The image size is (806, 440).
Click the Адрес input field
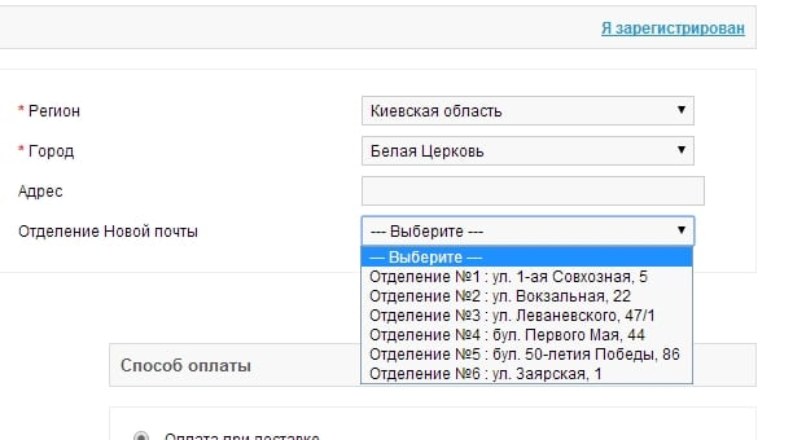(533, 191)
